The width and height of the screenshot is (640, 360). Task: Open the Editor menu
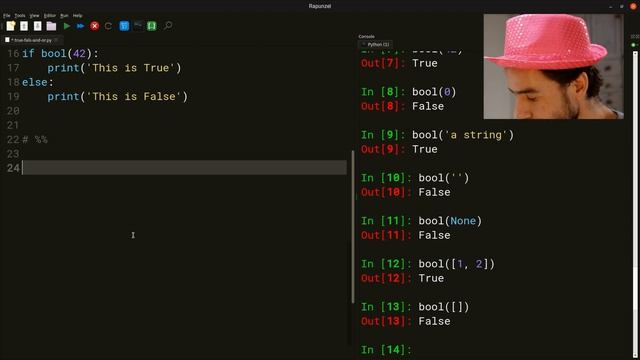click(50, 16)
